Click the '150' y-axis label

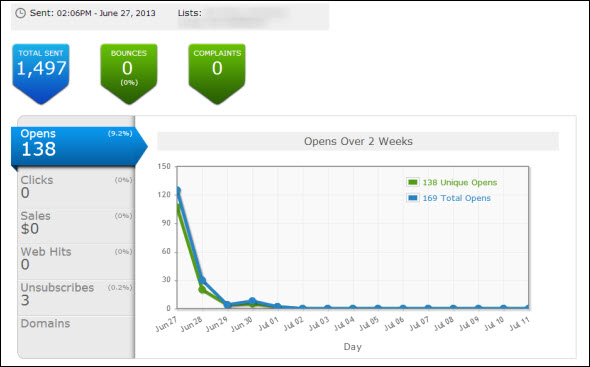[164, 166]
